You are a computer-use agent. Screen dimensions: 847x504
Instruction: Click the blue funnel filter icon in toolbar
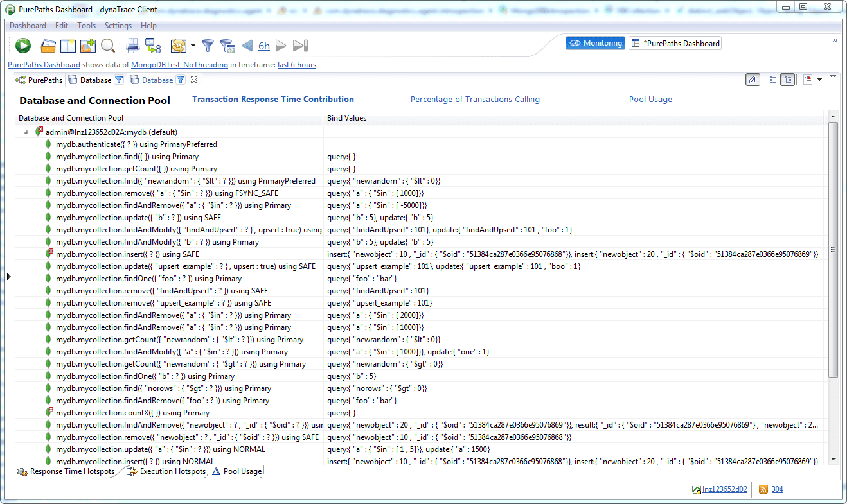208,46
